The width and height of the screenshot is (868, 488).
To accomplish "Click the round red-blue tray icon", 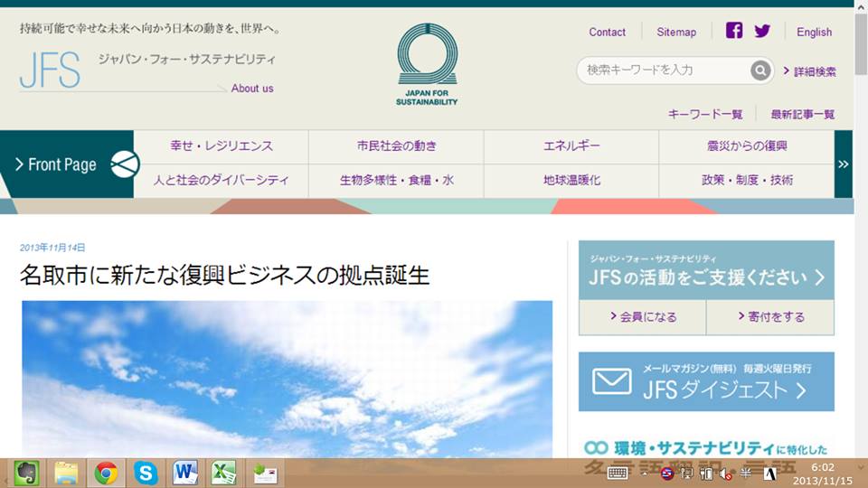I will (x=667, y=474).
